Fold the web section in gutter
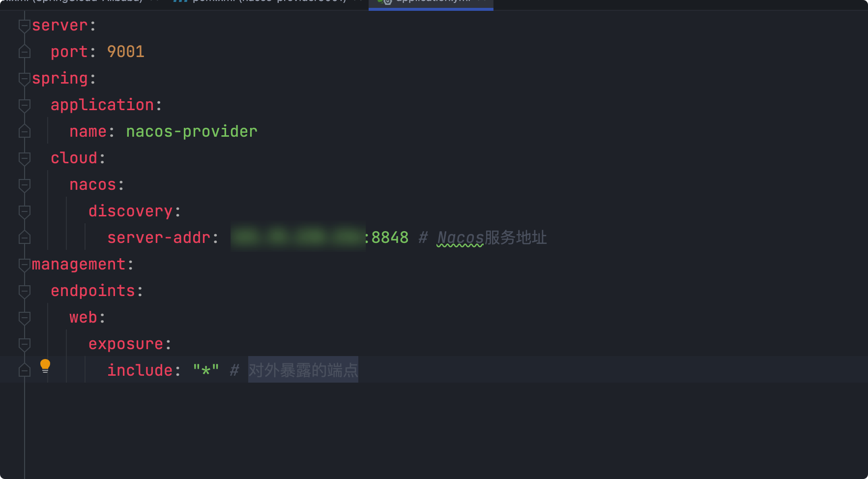The width and height of the screenshot is (868, 479). pos(25,318)
